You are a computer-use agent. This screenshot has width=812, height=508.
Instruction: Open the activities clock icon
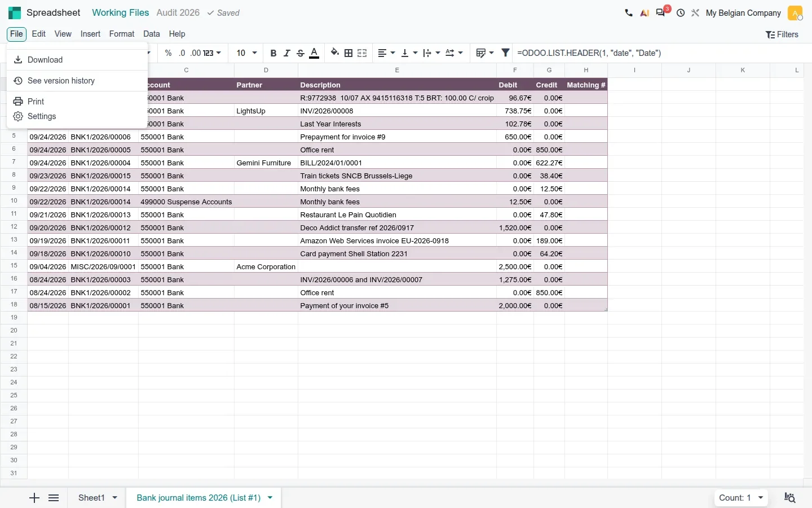681,13
